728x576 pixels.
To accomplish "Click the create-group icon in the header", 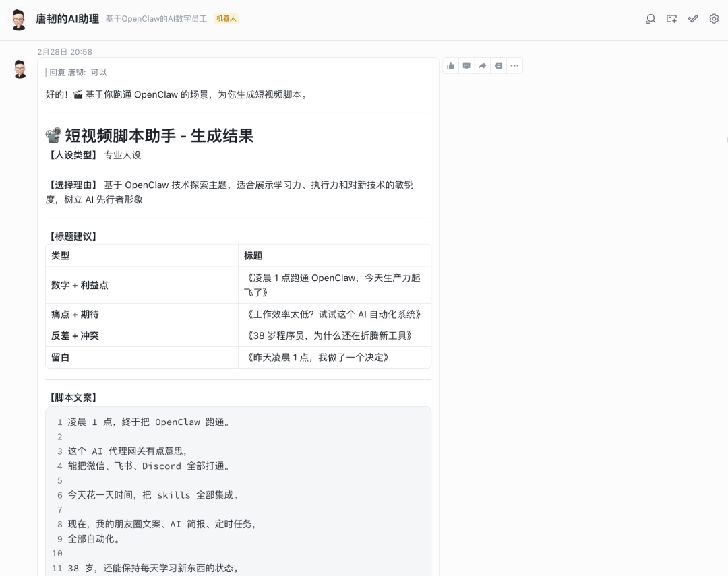I will pyautogui.click(x=671, y=19).
